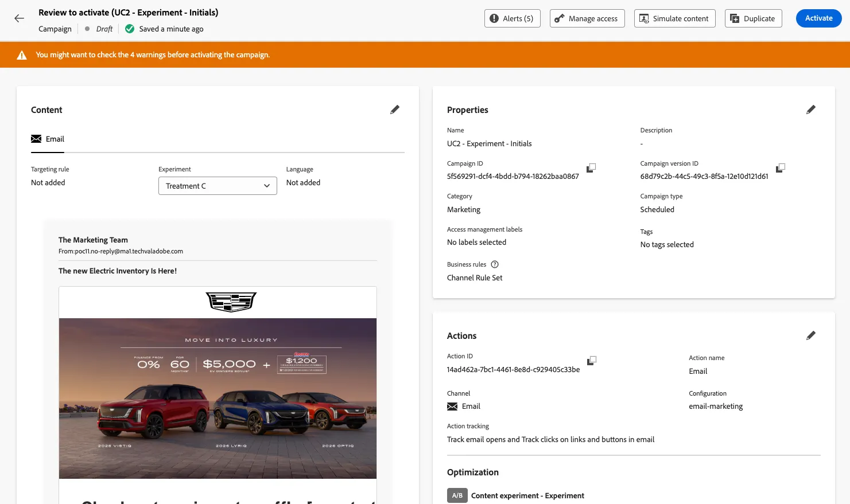850x504 pixels.
Task: Go back using the left arrow icon
Action: [x=20, y=18]
